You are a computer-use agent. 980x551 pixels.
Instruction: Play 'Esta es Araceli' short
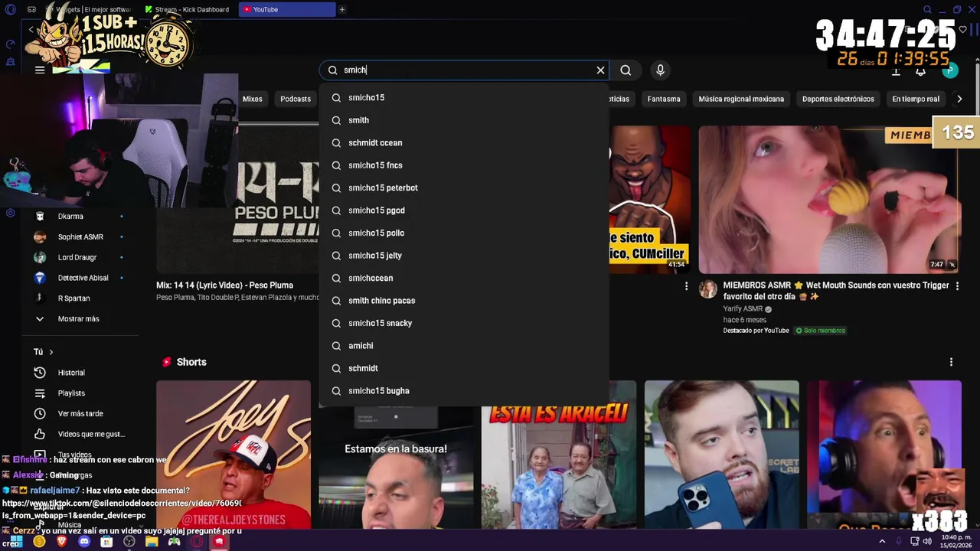(x=559, y=467)
